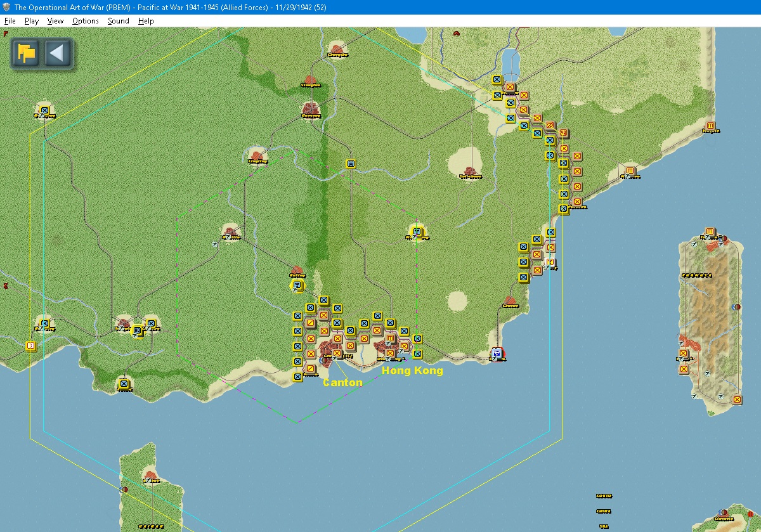761x532 pixels.
Task: Click the northernmost city at the top of the map
Action: pyautogui.click(x=337, y=49)
